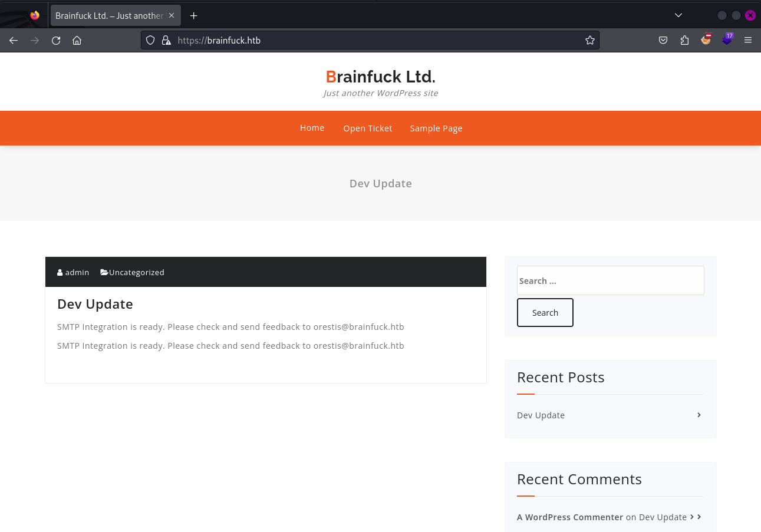Reload the page with refresh icon
The height and width of the screenshot is (532, 761).
(56, 41)
